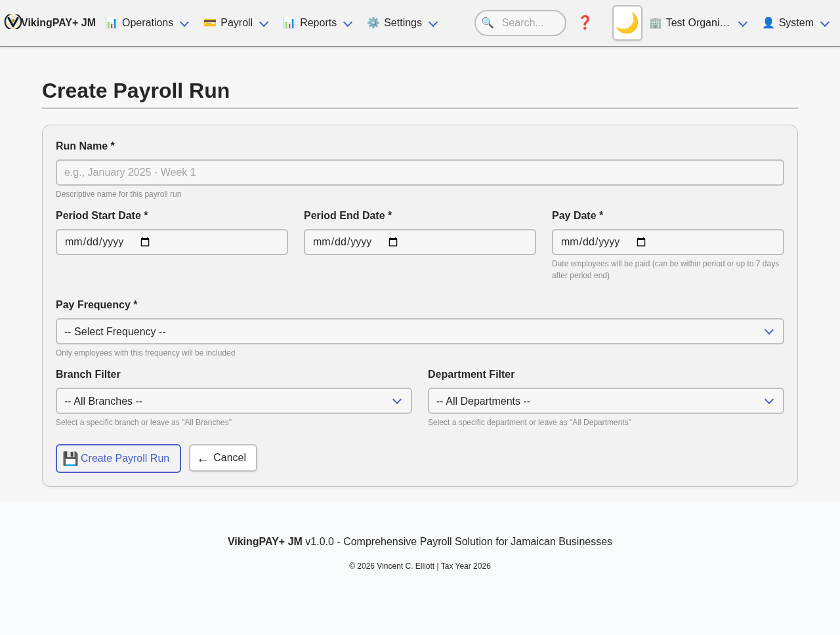Open the Branch Filter dropdown

(x=234, y=401)
